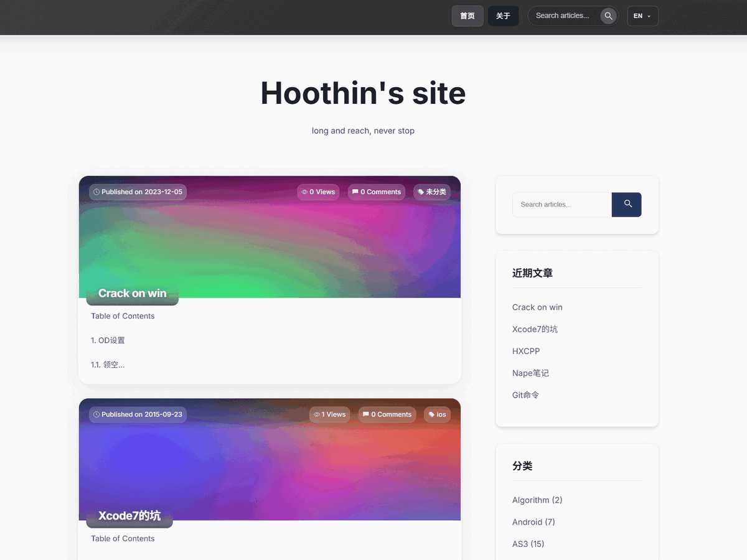Click the sidebar search articles input field

pos(561,205)
